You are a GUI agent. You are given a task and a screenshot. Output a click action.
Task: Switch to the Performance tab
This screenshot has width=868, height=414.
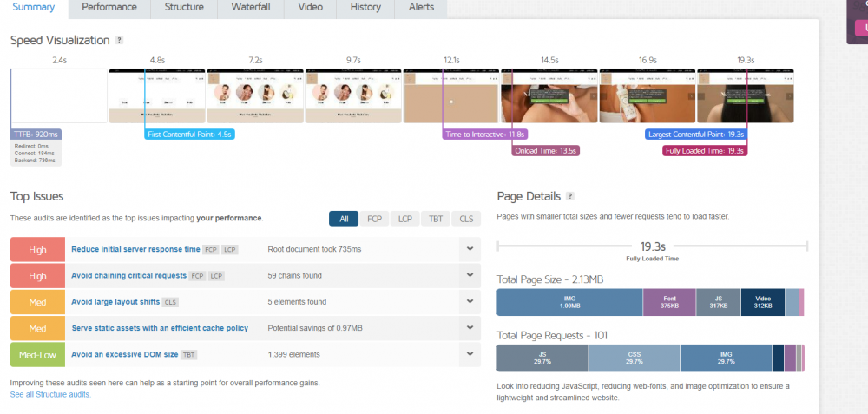109,8
